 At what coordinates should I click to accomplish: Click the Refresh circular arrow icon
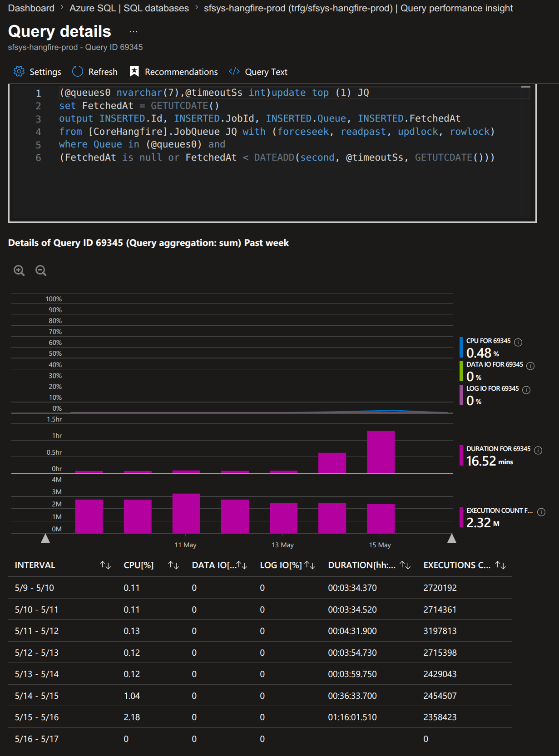pos(78,72)
